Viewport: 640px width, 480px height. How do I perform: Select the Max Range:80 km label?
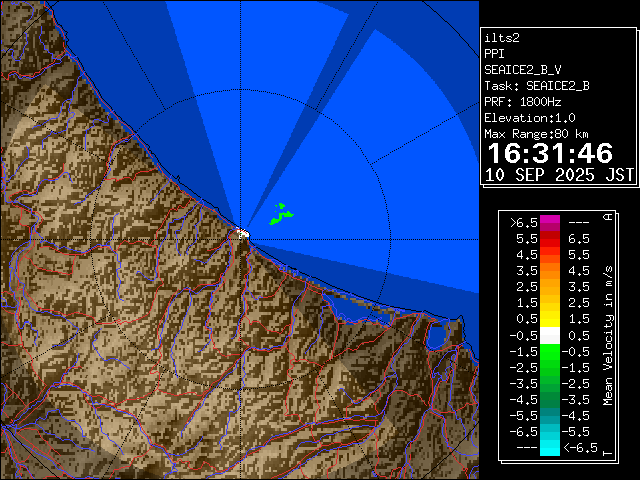coord(536,134)
